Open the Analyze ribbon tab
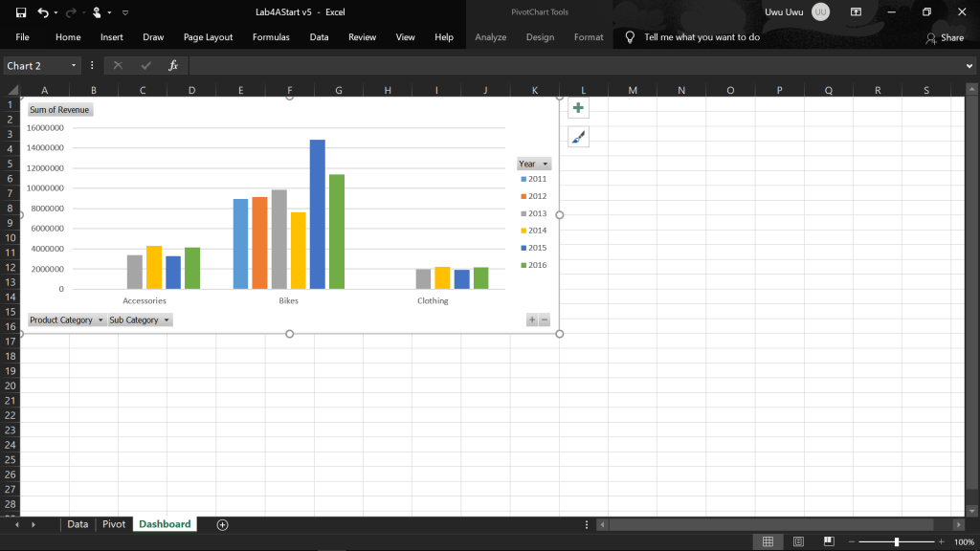 (491, 37)
